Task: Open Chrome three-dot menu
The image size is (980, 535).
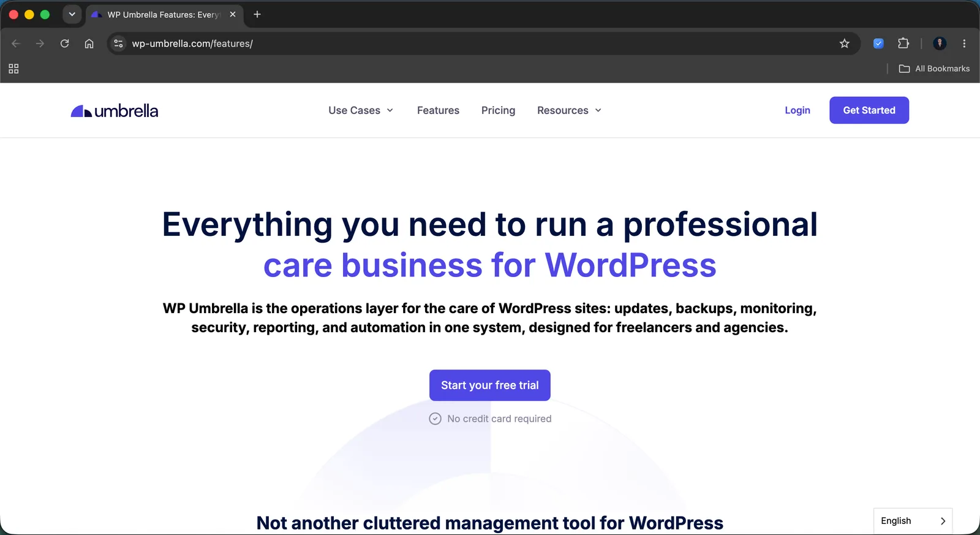Action: click(x=964, y=44)
